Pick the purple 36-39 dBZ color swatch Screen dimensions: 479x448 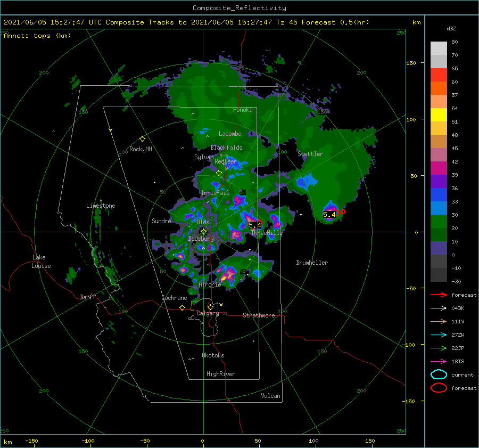(439, 181)
